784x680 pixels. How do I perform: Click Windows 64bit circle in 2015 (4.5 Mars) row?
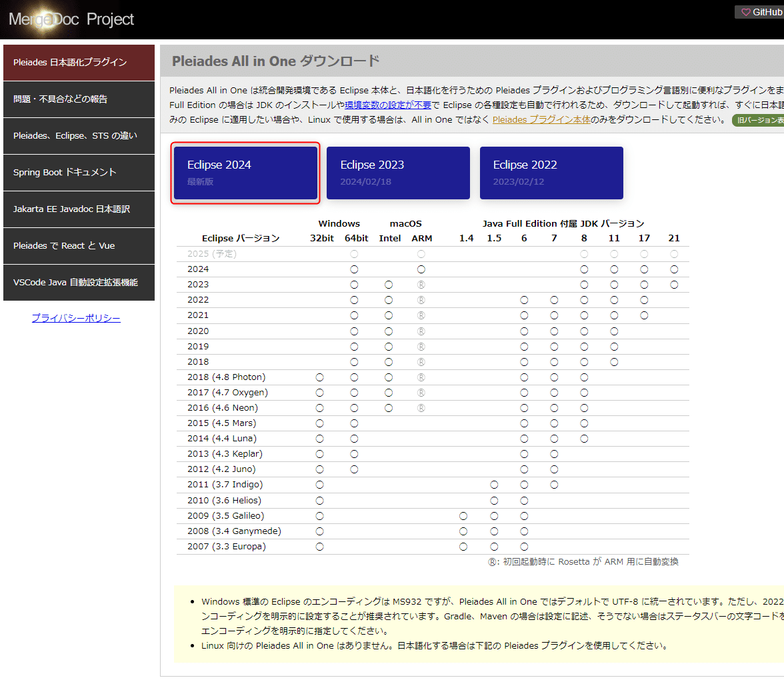pyautogui.click(x=354, y=423)
